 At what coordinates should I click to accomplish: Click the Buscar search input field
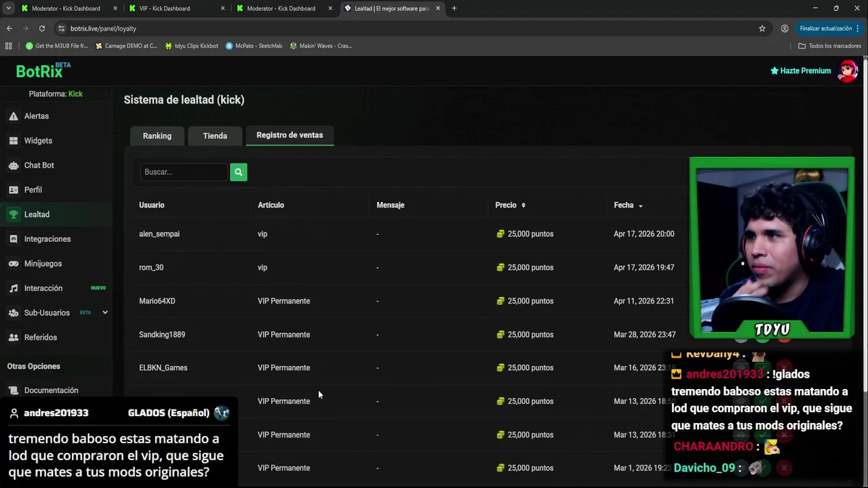(x=184, y=172)
